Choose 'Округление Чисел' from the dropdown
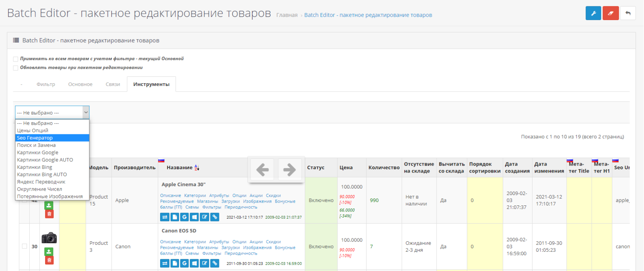This screenshot has width=644, height=271. pyautogui.click(x=52, y=189)
